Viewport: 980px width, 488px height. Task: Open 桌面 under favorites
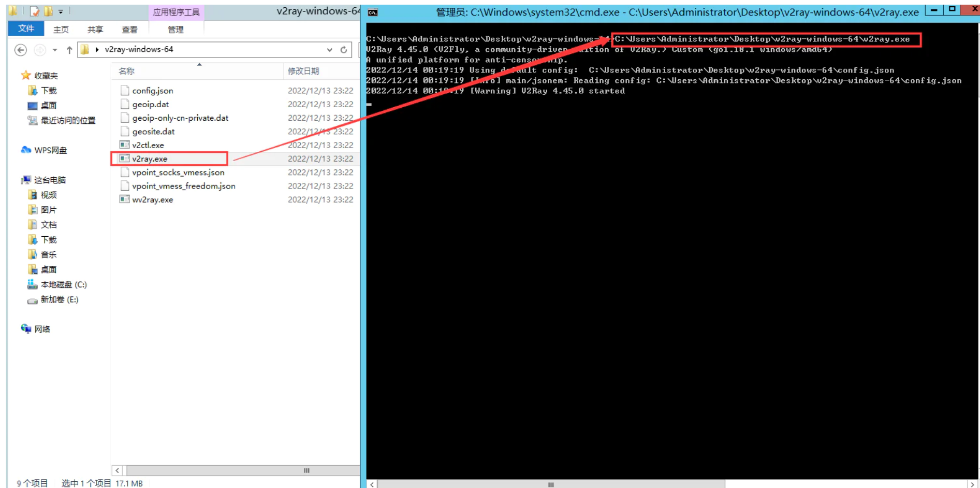point(49,106)
